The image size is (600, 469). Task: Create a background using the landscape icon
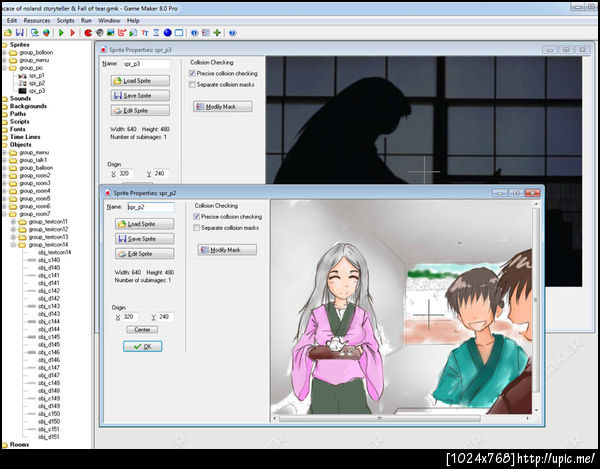[x=111, y=33]
